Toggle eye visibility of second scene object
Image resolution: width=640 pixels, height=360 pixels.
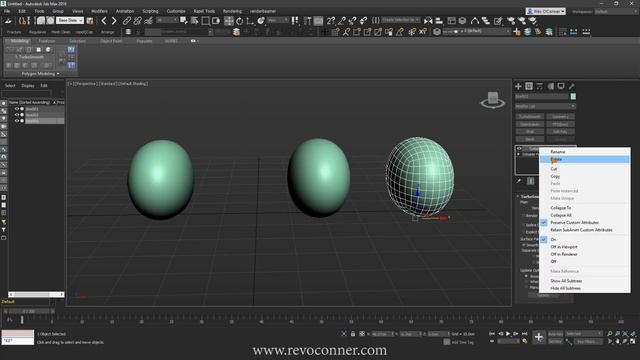(17, 115)
